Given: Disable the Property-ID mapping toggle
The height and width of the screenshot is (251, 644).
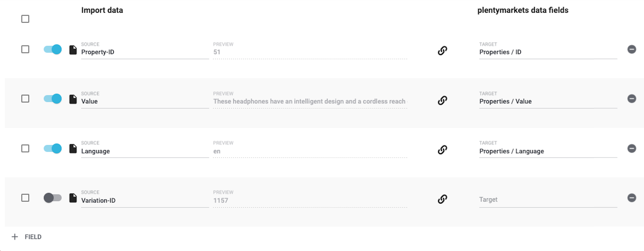Looking at the screenshot, I should click(x=53, y=49).
